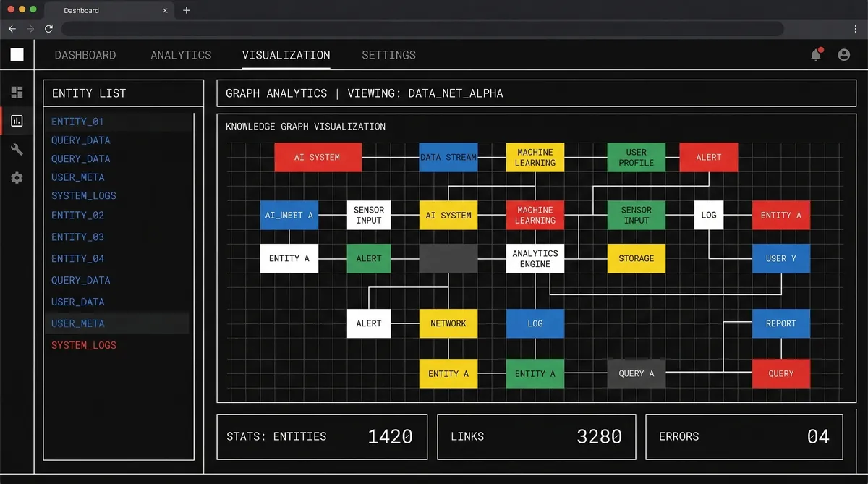Open the settings gear icon in sidebar
The width and height of the screenshot is (868, 484).
pos(17,177)
